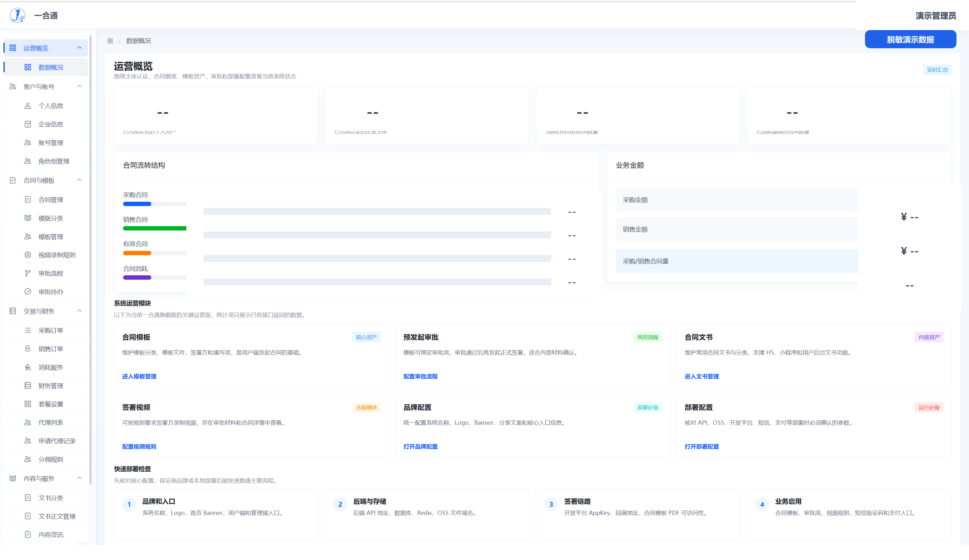
Task: Click the 消耗服务 icon
Action: pos(28,367)
